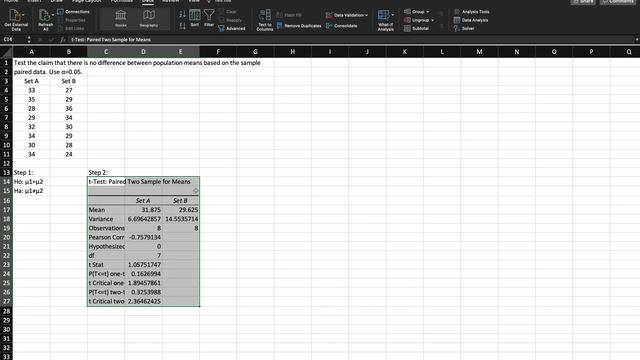The height and width of the screenshot is (360, 640).
Task: Click the What-If Analysis icon
Action: pyautogui.click(x=383, y=15)
